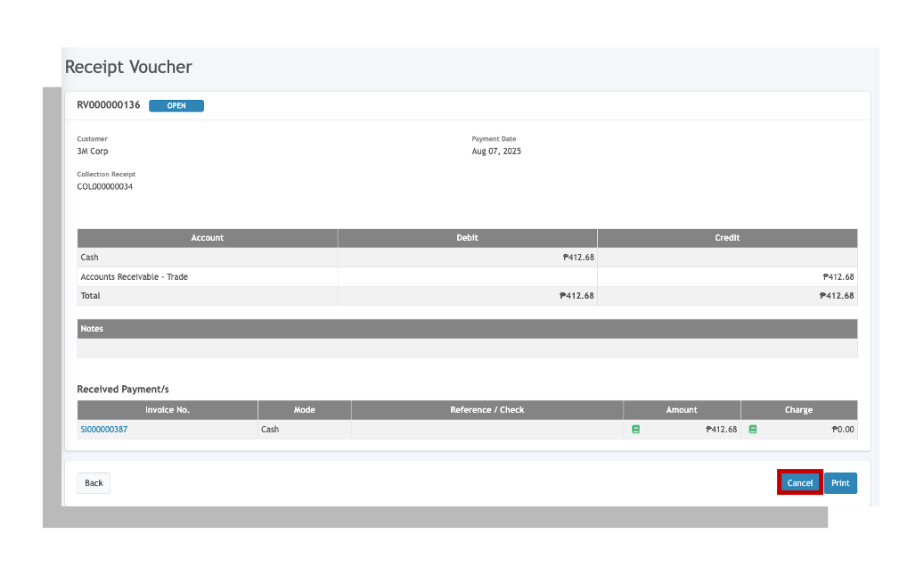This screenshot has height=575, width=924.
Task: Click the Debit column header
Action: 467,238
